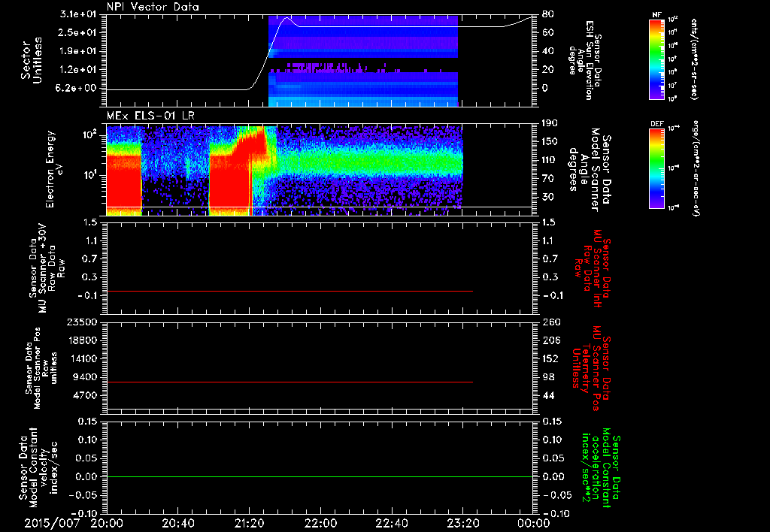The height and width of the screenshot is (532, 770).
Task: Click the '3.1e+01' sector tick label
Action: 77,14
